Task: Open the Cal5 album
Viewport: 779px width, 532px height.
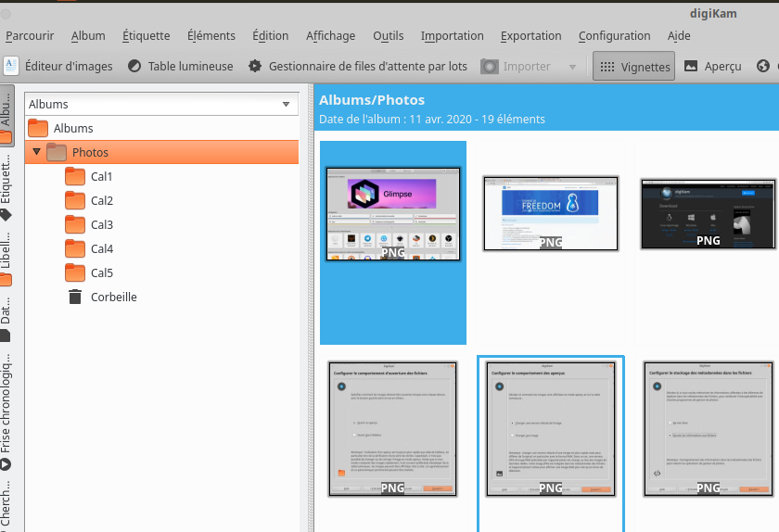Action: pos(102,272)
